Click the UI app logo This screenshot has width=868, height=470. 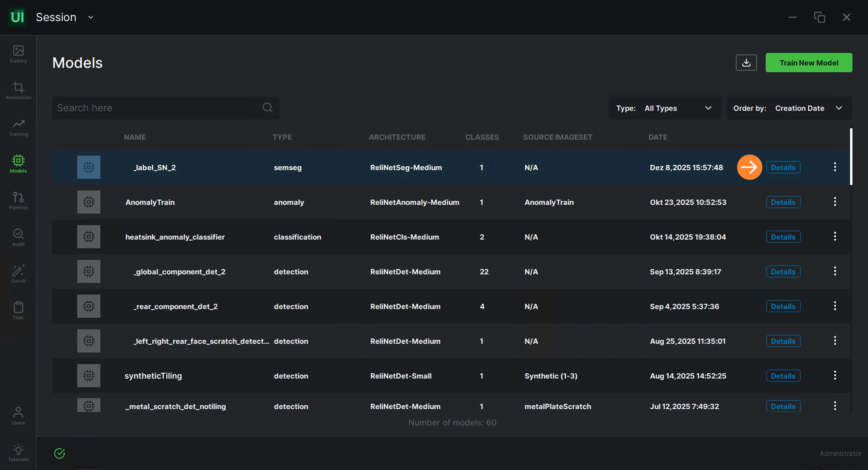pos(17,17)
